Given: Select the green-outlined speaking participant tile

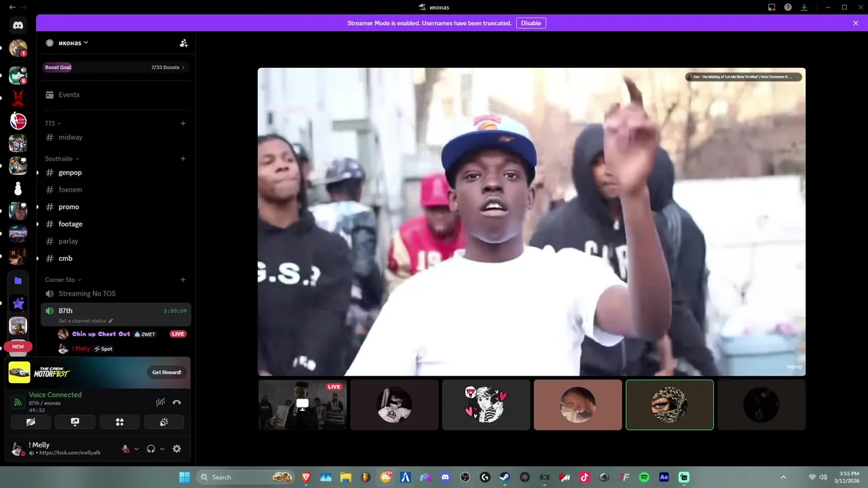Looking at the screenshot, I should point(669,405).
